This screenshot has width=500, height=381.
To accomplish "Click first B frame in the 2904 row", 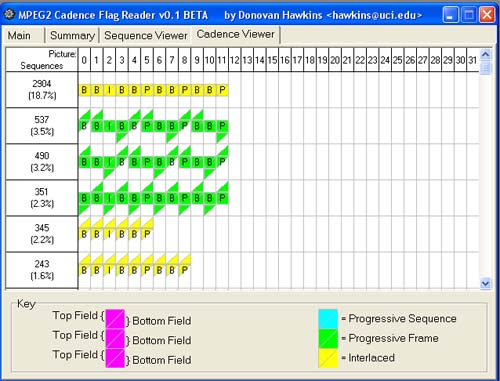I will point(84,90).
